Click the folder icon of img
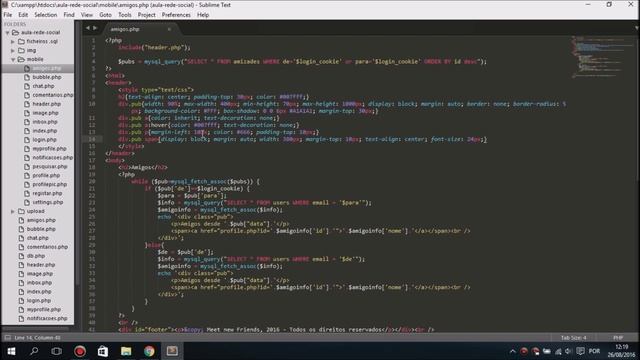Viewport: 640px width, 360px height. click(x=21, y=50)
